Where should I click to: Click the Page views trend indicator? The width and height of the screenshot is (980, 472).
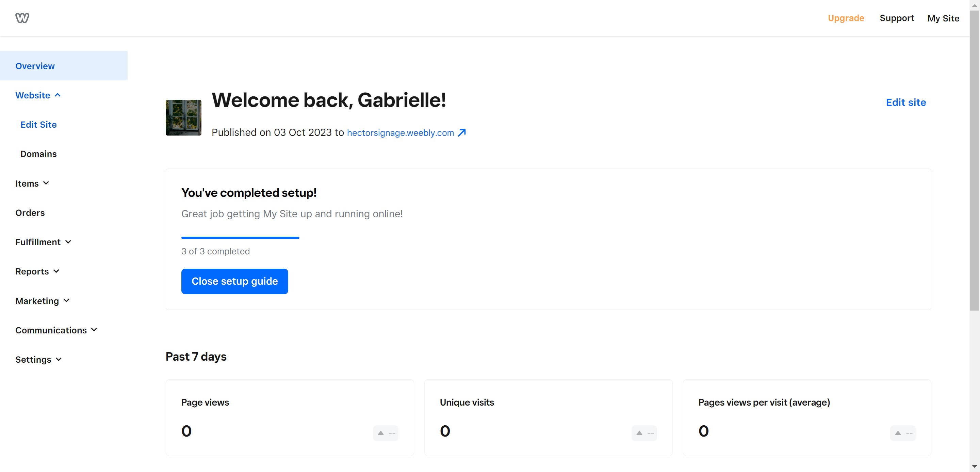point(386,433)
